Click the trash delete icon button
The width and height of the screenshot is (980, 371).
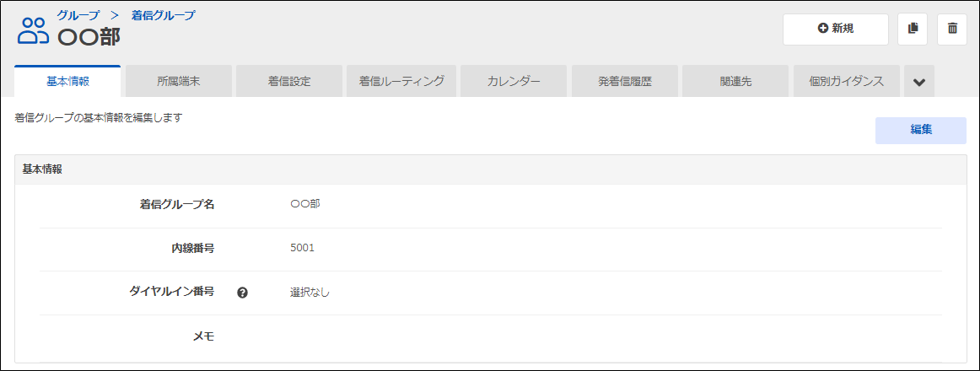[952, 29]
